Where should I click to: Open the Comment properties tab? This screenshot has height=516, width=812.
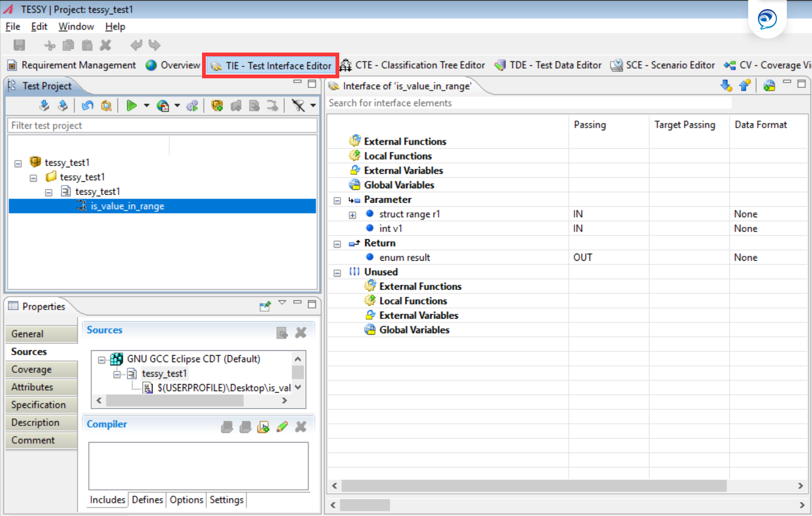point(41,440)
